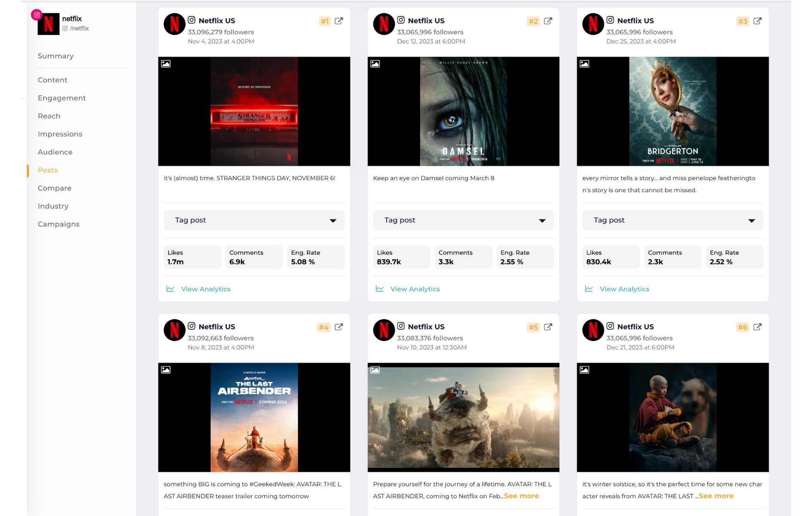Open Industry section in sidebar
Screen dimensions: 812x516
click(53, 206)
